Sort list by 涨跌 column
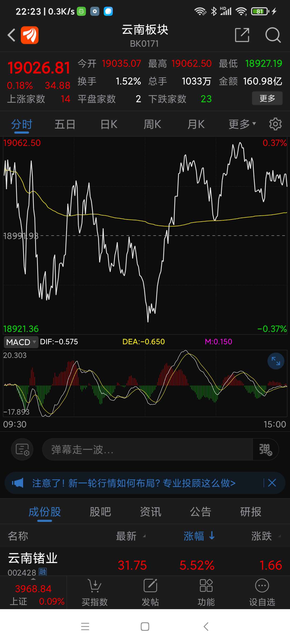This screenshot has height=644, width=290. (266, 536)
